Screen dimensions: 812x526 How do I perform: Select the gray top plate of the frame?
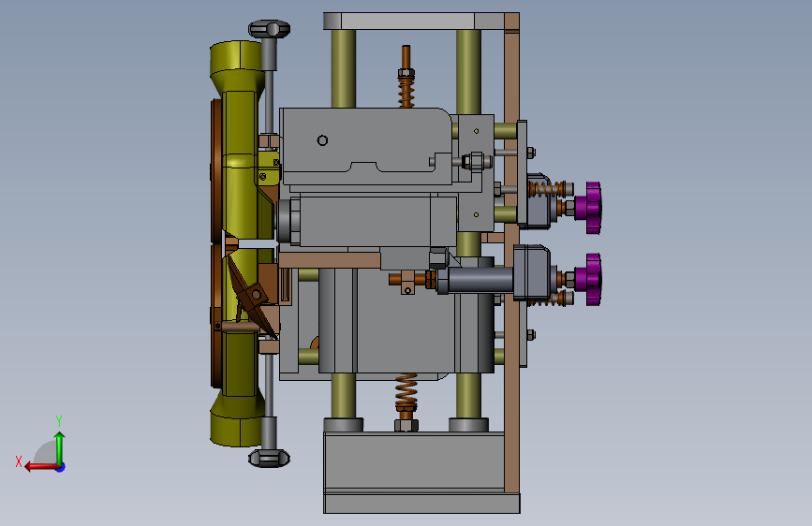pyautogui.click(x=414, y=22)
